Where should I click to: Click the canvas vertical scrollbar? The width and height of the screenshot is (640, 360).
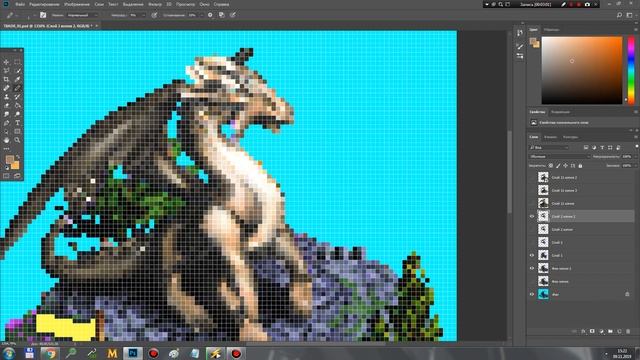(510, 171)
